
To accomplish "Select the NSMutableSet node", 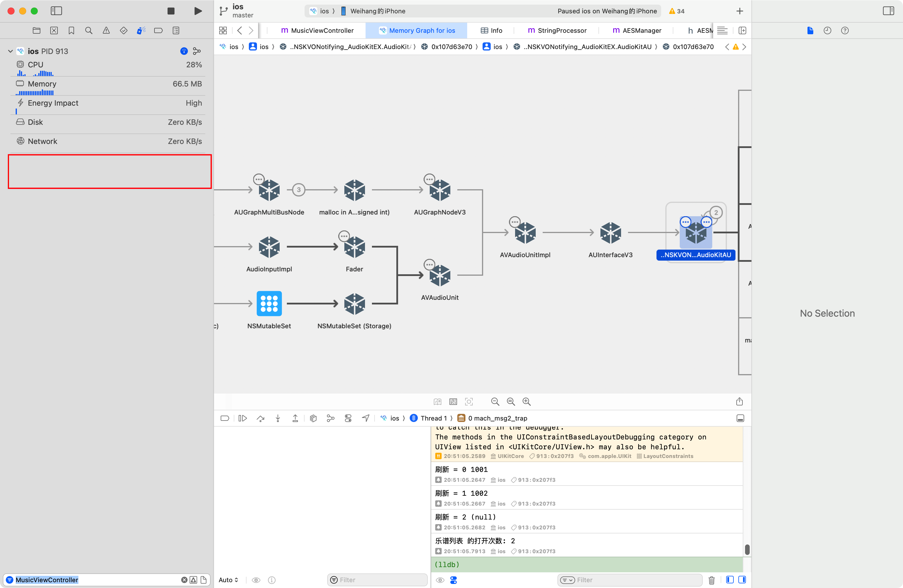I will pyautogui.click(x=269, y=304).
